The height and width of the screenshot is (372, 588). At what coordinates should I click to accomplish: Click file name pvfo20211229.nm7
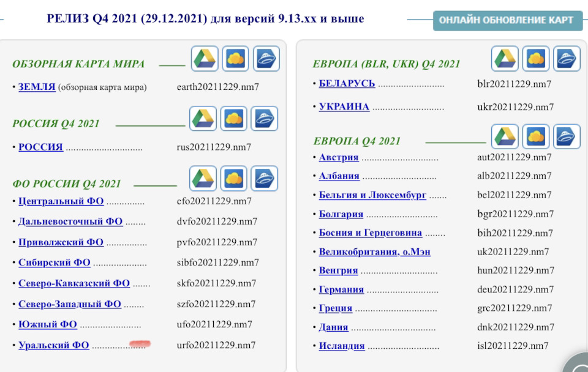pyautogui.click(x=217, y=242)
